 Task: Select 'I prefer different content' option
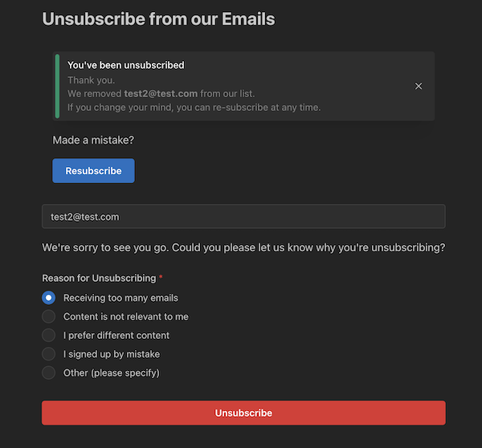coord(49,335)
